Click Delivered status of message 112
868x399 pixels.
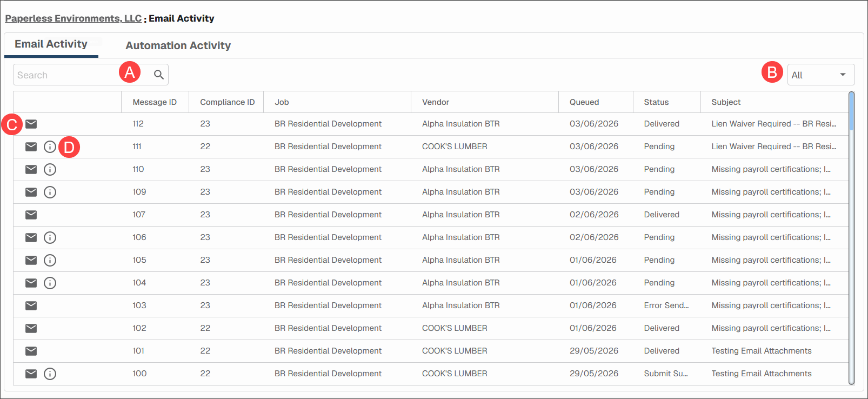(662, 124)
